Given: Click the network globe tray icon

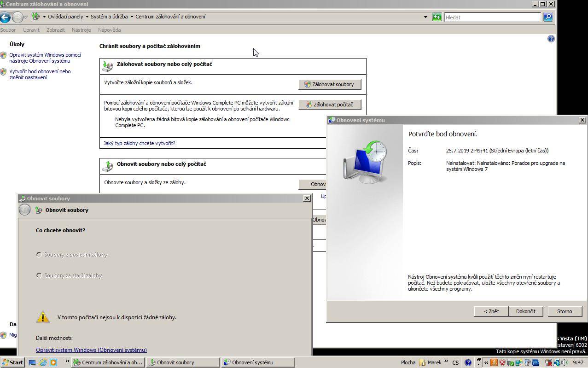Looking at the screenshot, I should click(x=557, y=362).
